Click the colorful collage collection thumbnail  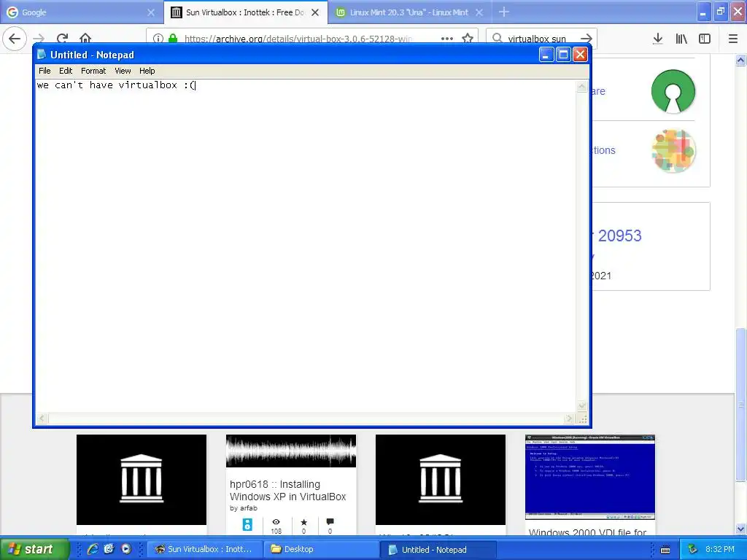(x=673, y=151)
